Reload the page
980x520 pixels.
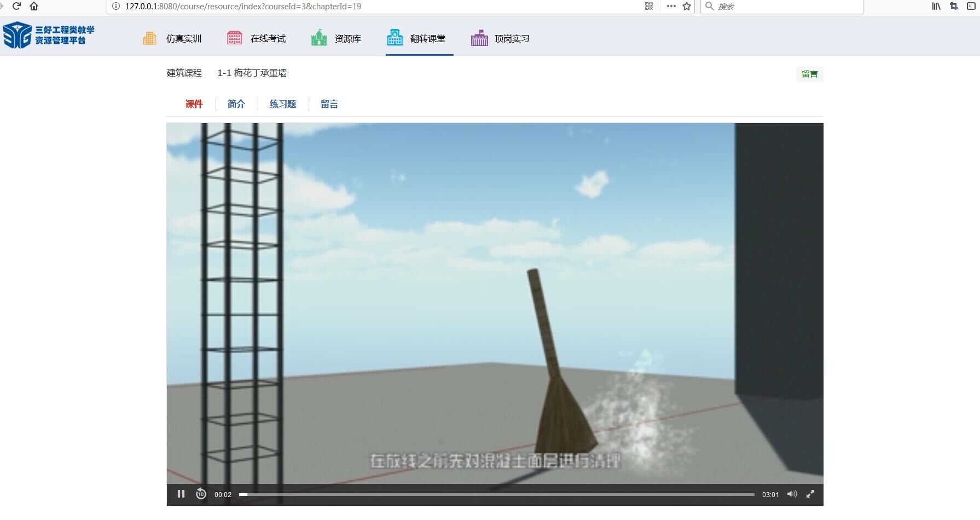tap(16, 7)
